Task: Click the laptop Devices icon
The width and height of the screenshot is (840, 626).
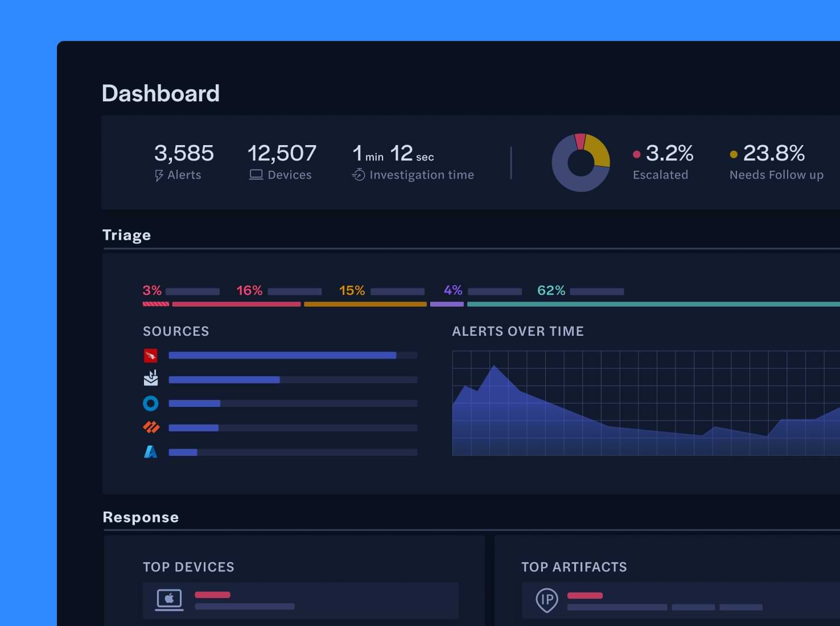Action: (256, 175)
